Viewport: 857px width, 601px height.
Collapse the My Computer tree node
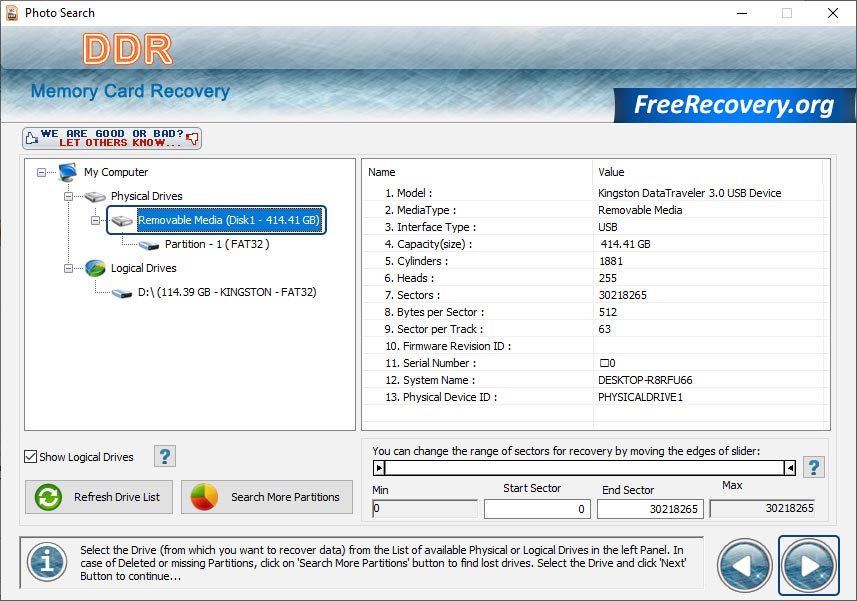pyautogui.click(x=42, y=173)
